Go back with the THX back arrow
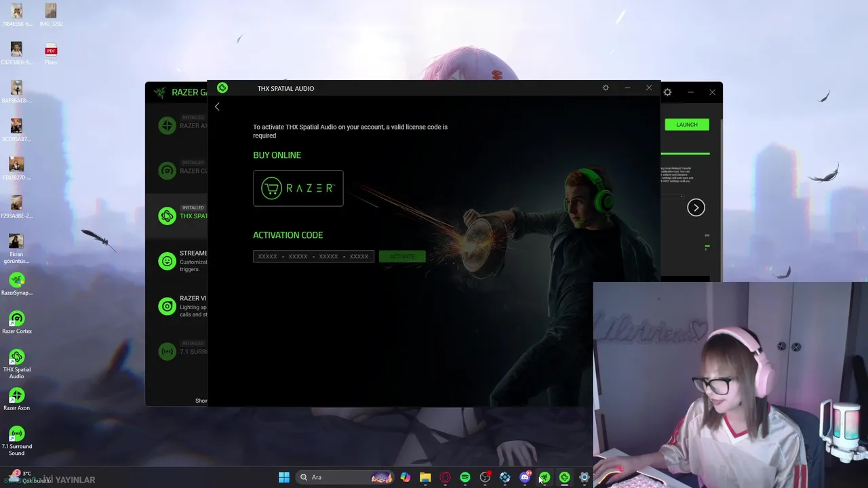The height and width of the screenshot is (488, 868). coord(217,106)
